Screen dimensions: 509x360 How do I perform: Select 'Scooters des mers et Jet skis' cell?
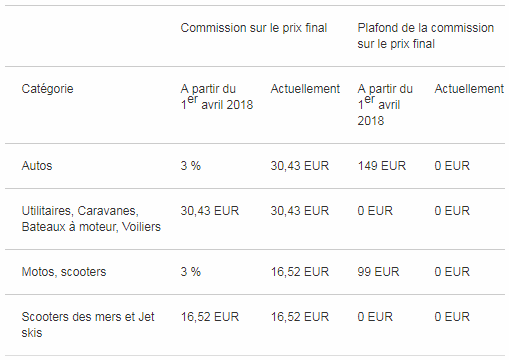pos(88,325)
